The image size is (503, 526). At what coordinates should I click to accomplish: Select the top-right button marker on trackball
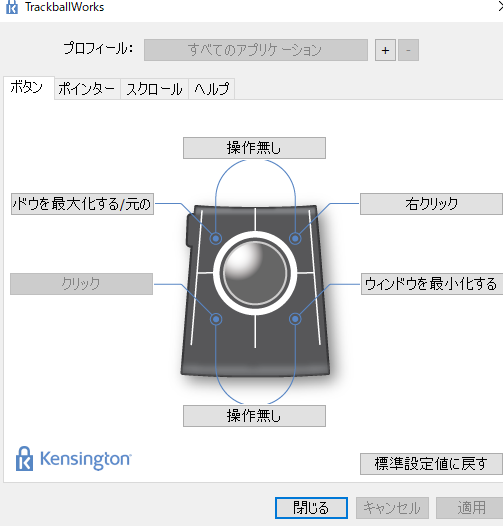tap(295, 239)
